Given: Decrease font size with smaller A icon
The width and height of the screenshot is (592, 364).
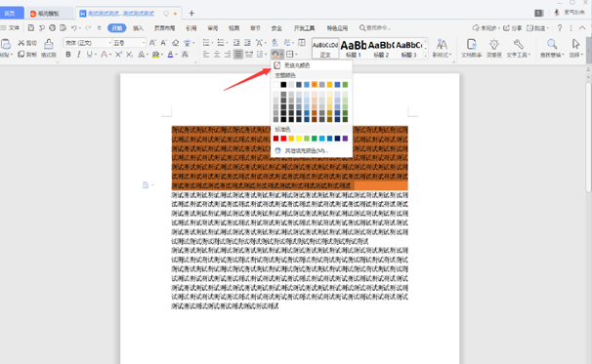Looking at the screenshot, I should coord(163,43).
